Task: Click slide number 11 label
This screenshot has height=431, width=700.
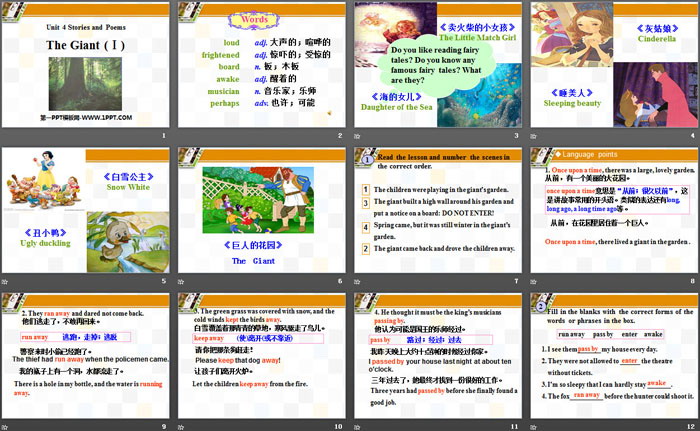Action: [515, 427]
